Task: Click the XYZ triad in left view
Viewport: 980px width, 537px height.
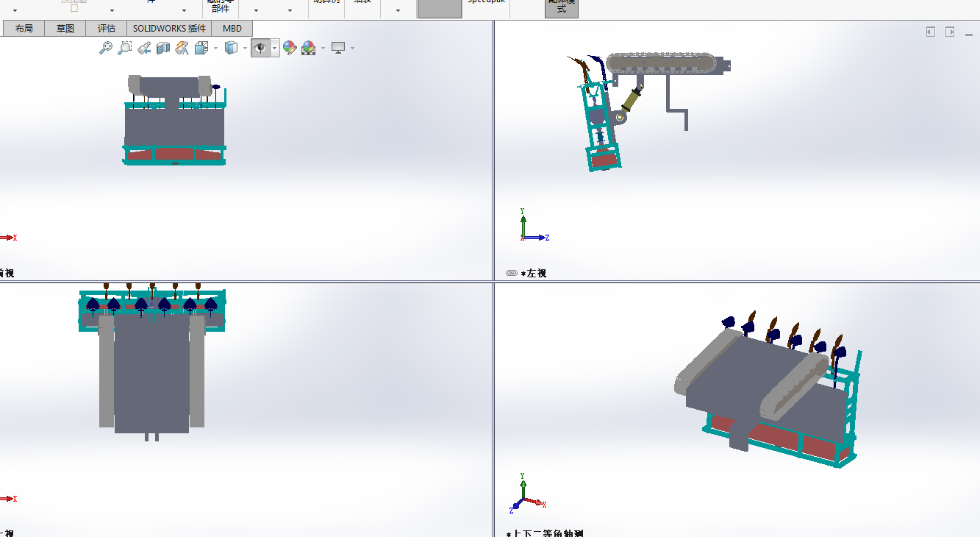Action: point(534,225)
